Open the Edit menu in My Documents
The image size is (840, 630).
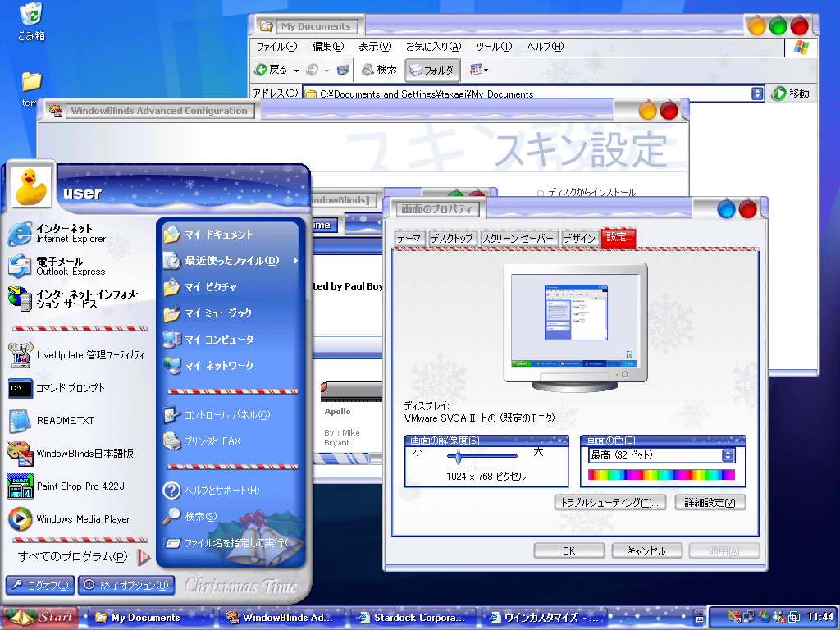tap(327, 47)
